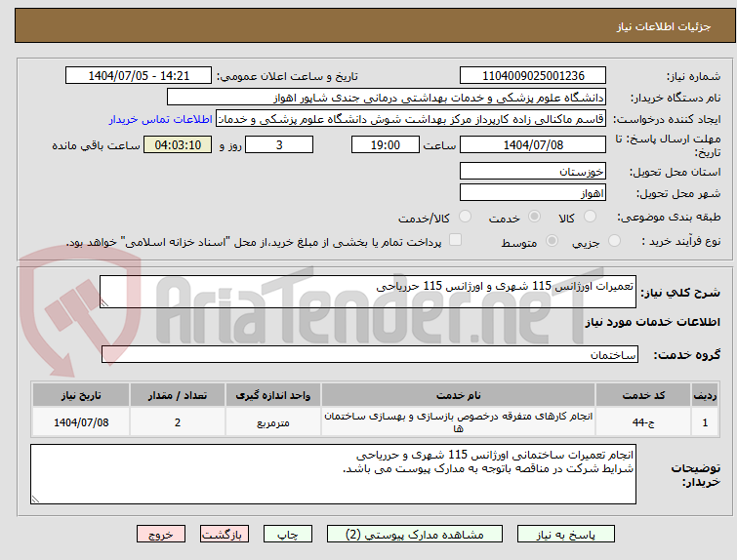Select the خدمت radio button
Image resolution: width=737 pixels, height=560 pixels.
pos(534,217)
